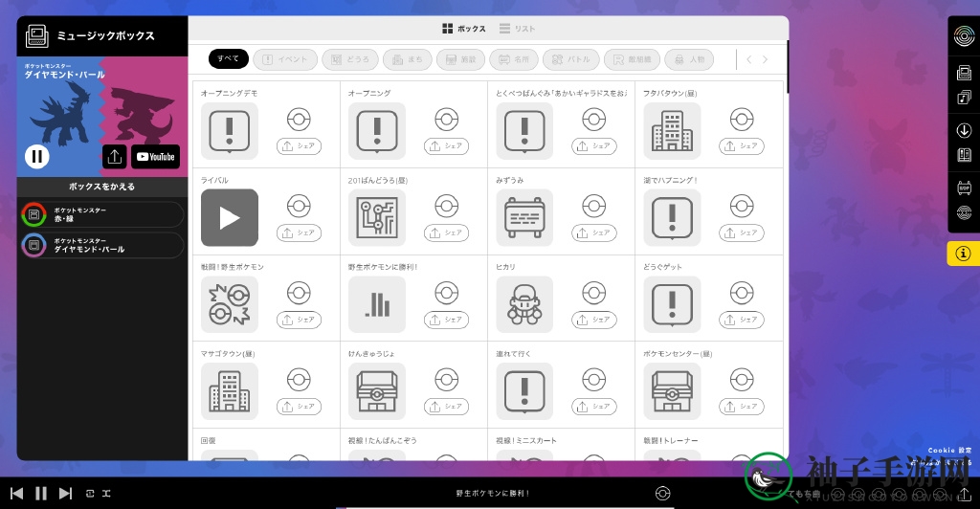Show previous filter categories with left chevron

[748, 59]
